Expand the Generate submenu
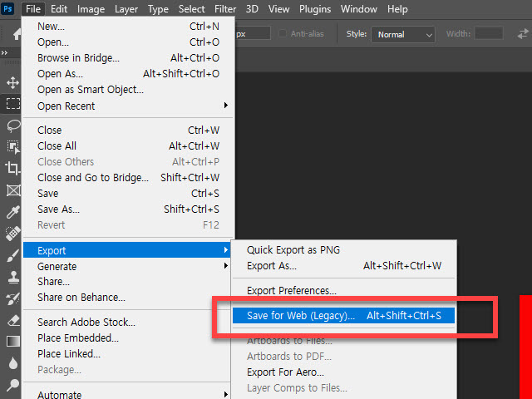 click(128, 266)
